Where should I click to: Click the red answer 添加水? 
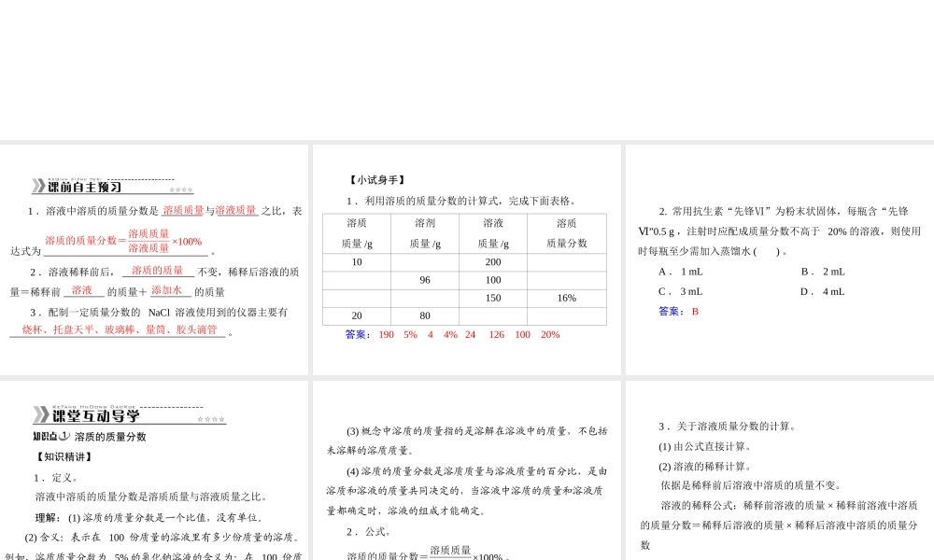pyautogui.click(x=166, y=290)
